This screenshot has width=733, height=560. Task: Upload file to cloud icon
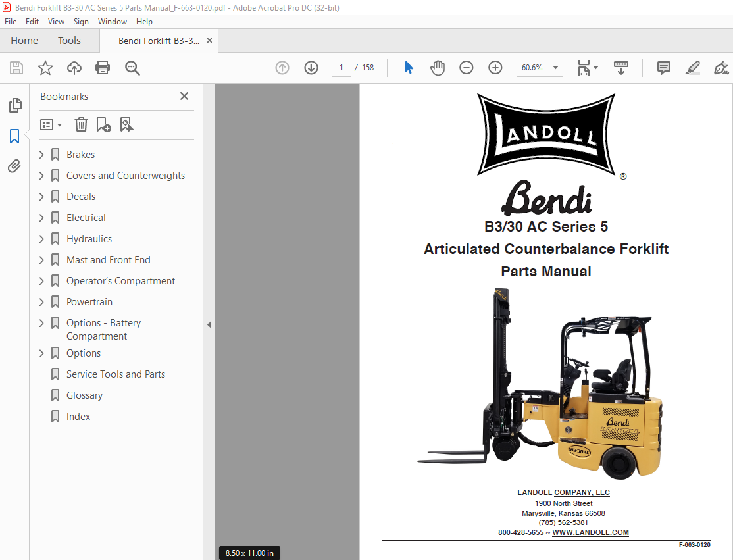click(x=74, y=68)
